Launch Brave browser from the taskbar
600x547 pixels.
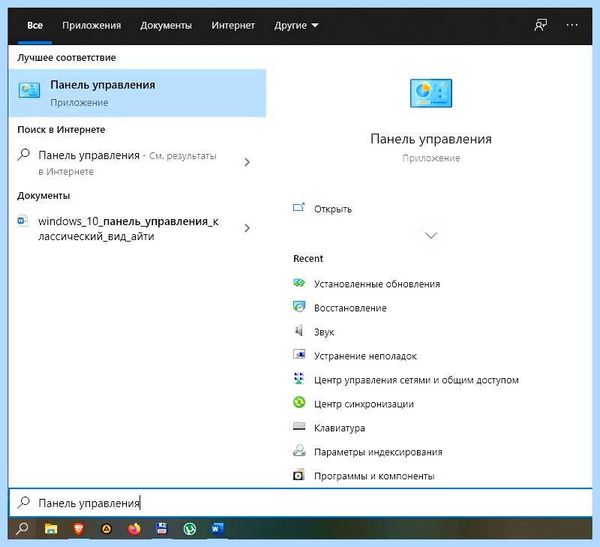79,529
